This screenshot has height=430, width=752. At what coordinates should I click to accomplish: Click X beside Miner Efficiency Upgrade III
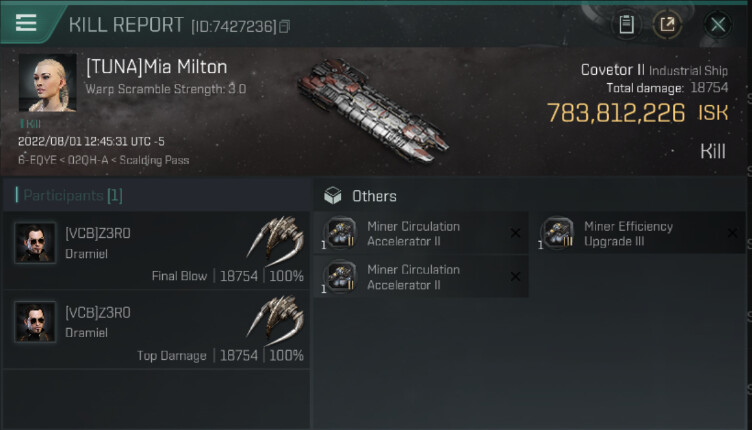732,233
